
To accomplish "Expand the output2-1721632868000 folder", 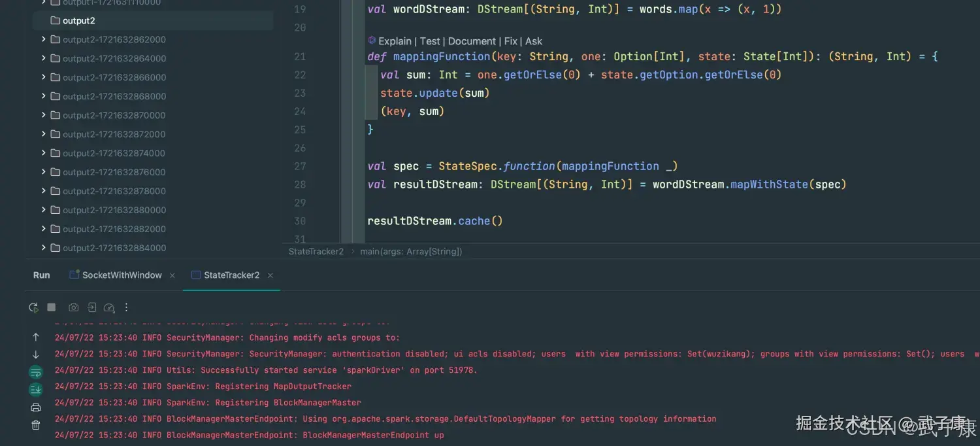I will pos(44,96).
